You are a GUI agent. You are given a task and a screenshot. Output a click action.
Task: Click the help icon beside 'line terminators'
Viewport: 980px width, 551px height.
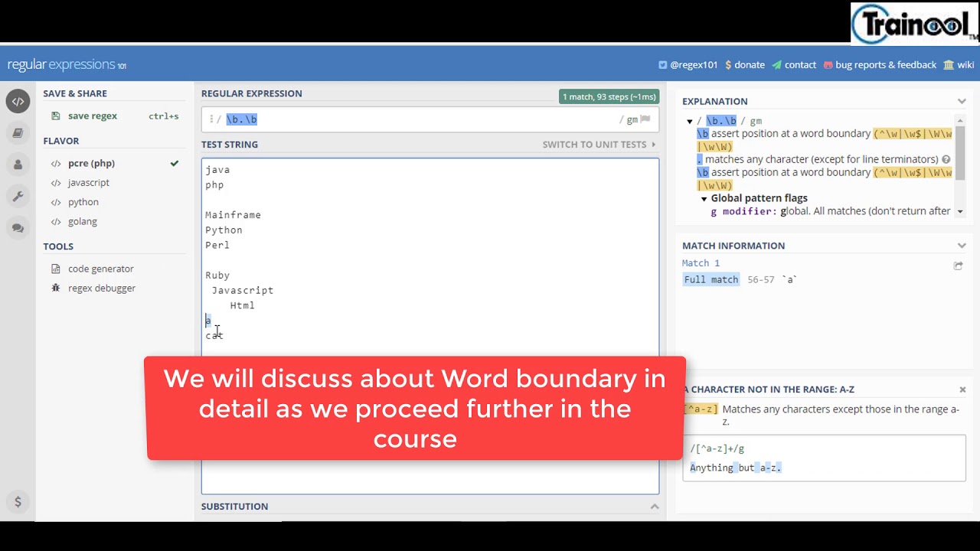pos(946,159)
